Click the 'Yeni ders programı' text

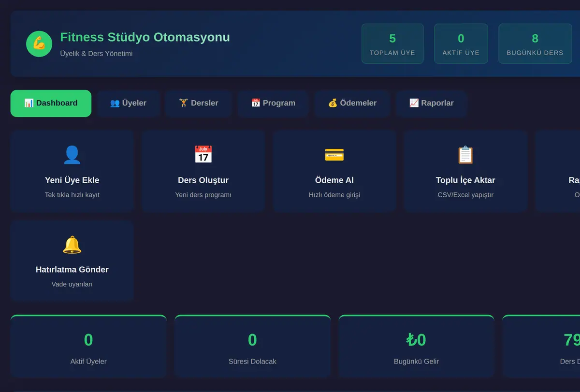(203, 195)
